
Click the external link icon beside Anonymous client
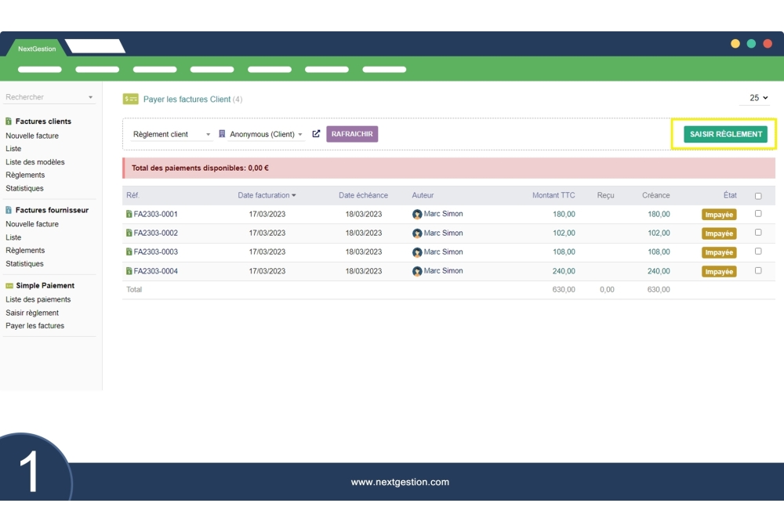pyautogui.click(x=316, y=134)
